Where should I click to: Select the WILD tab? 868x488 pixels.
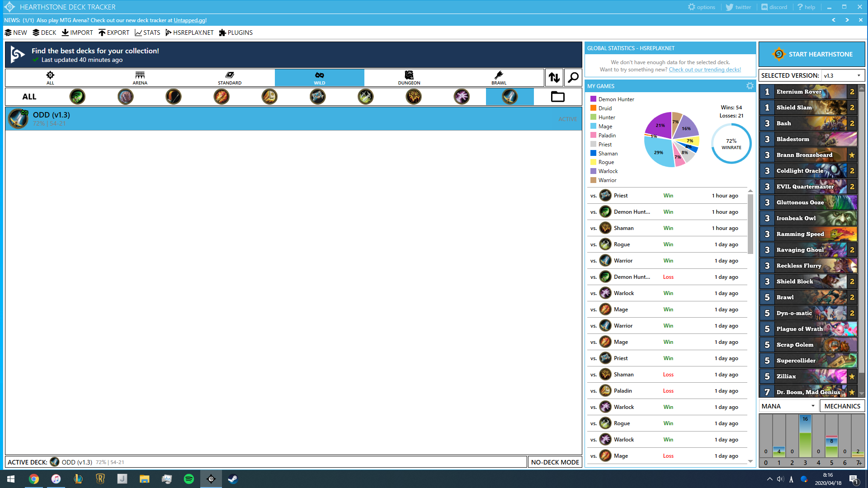(x=320, y=78)
